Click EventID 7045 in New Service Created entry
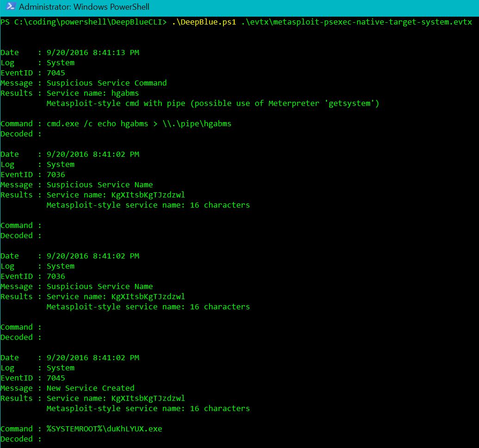The height and width of the screenshot is (448, 479). [55, 378]
